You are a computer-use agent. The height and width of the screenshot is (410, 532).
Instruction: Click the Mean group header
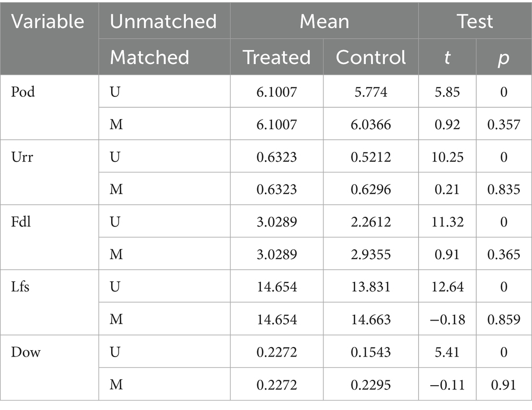point(324,22)
